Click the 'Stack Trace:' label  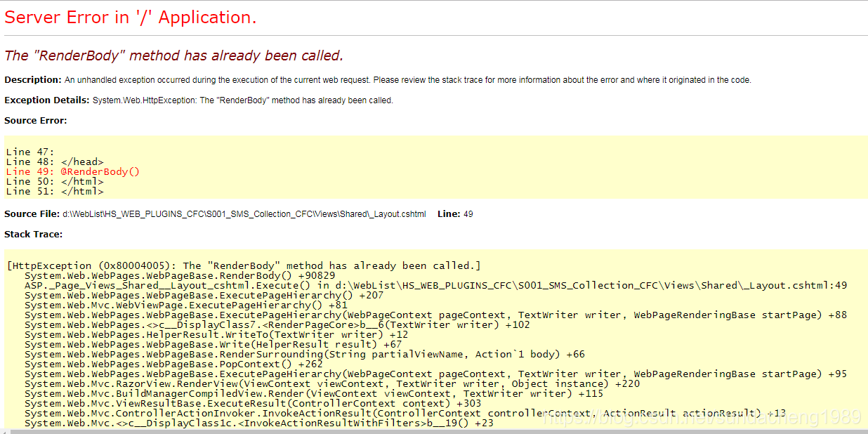coord(33,234)
